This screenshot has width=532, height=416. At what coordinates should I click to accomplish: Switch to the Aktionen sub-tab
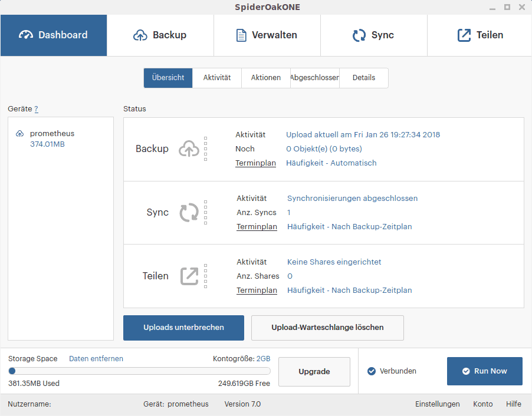click(265, 78)
